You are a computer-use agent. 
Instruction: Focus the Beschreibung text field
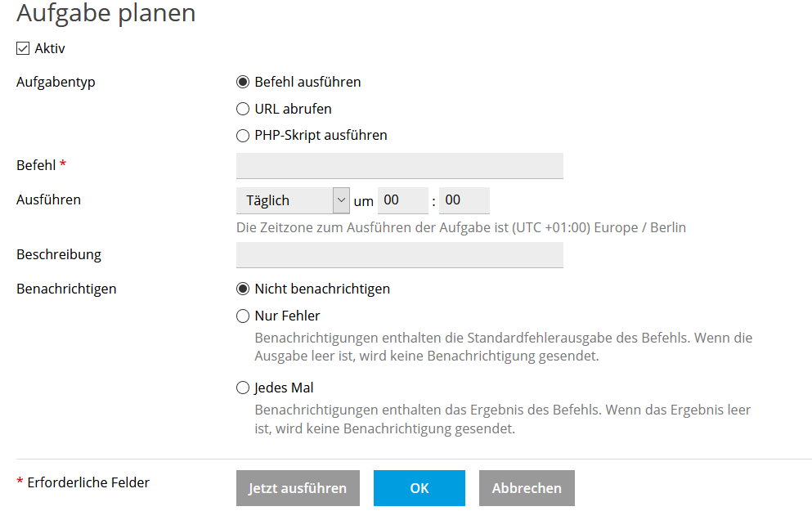point(399,254)
